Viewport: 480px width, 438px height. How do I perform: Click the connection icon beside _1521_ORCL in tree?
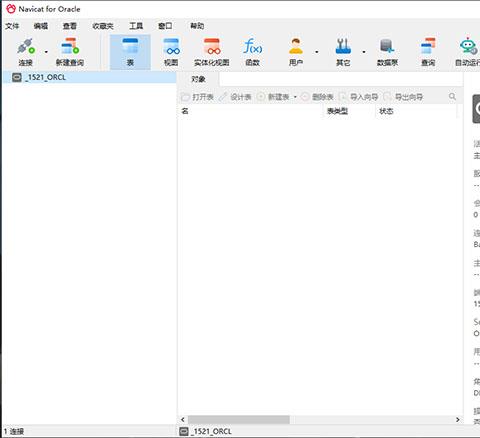tap(17, 77)
